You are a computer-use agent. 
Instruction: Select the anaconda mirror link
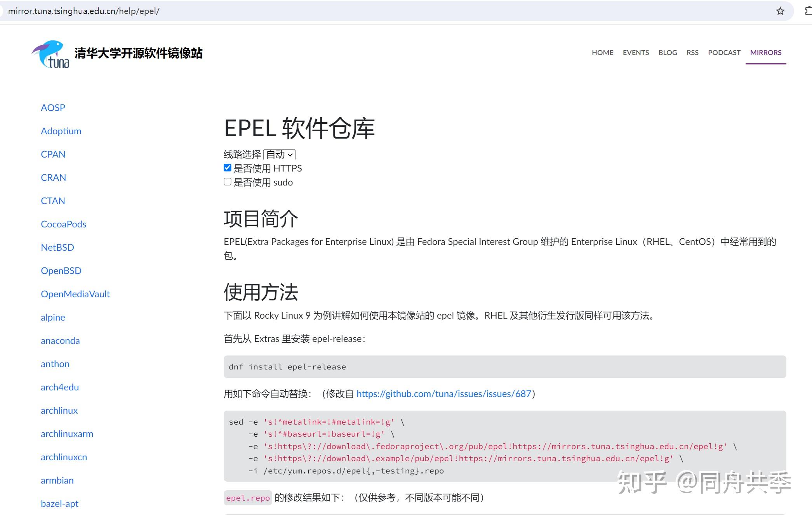[x=60, y=340]
